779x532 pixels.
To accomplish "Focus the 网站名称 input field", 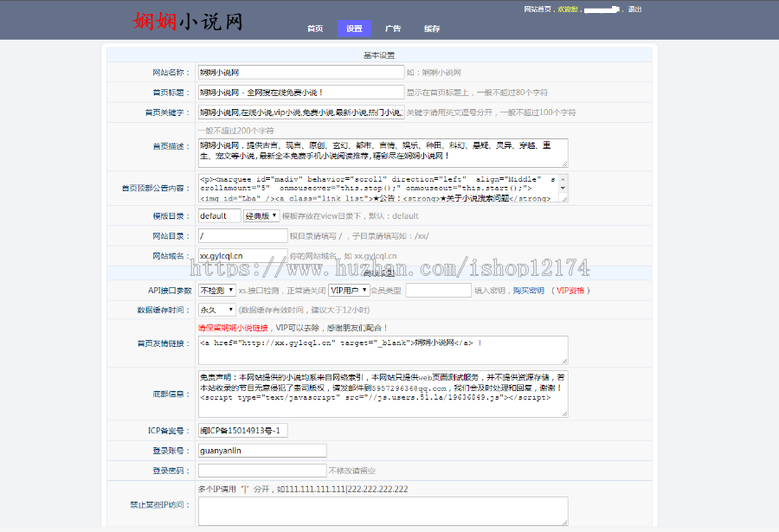I will [x=301, y=72].
